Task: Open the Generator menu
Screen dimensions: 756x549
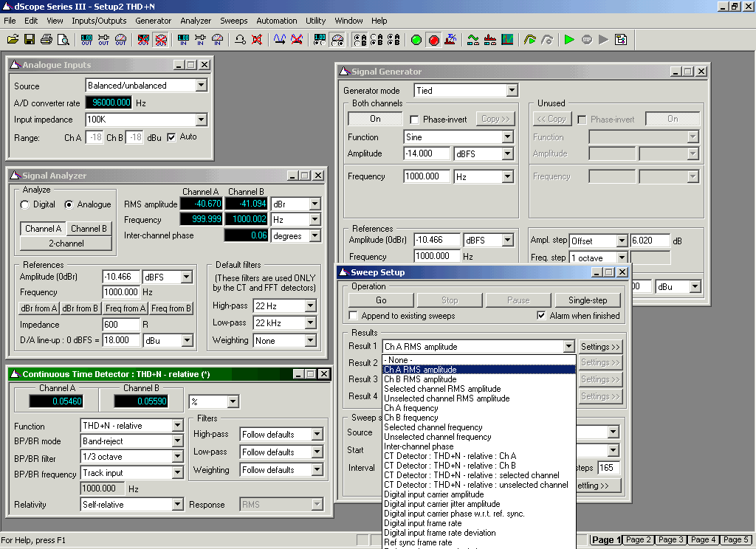Action: pyautogui.click(x=153, y=21)
